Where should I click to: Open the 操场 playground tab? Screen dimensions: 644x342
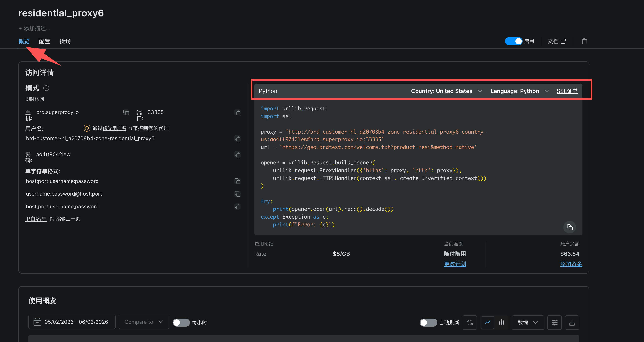coord(65,41)
